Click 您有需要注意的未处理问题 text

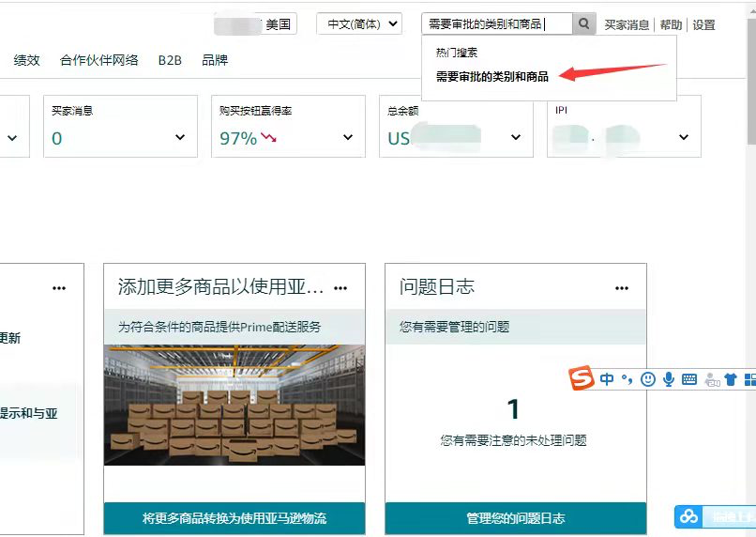coord(513,440)
